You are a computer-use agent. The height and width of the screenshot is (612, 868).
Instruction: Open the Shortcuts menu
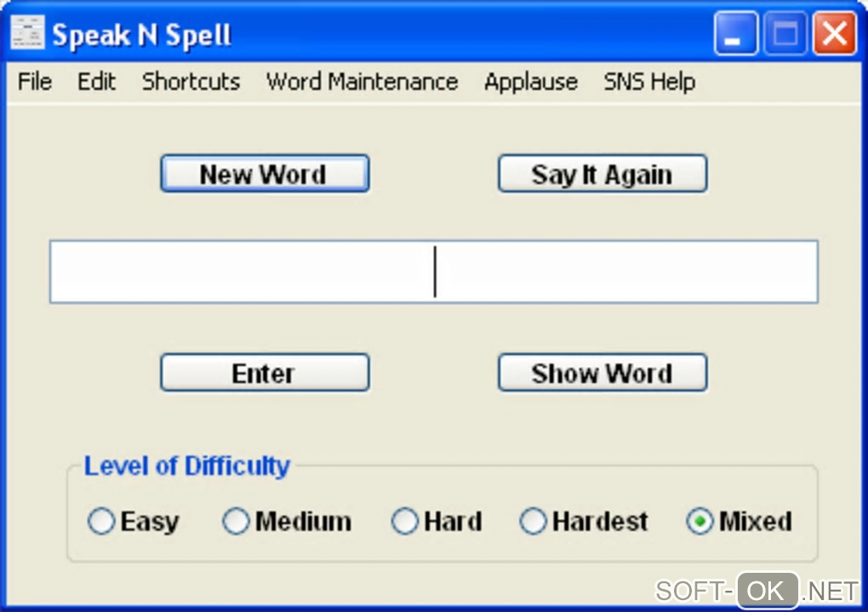[191, 82]
